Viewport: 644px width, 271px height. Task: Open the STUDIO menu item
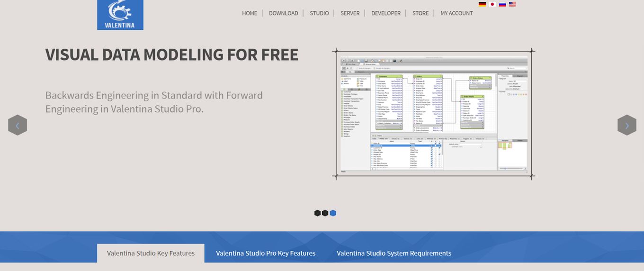point(319,13)
